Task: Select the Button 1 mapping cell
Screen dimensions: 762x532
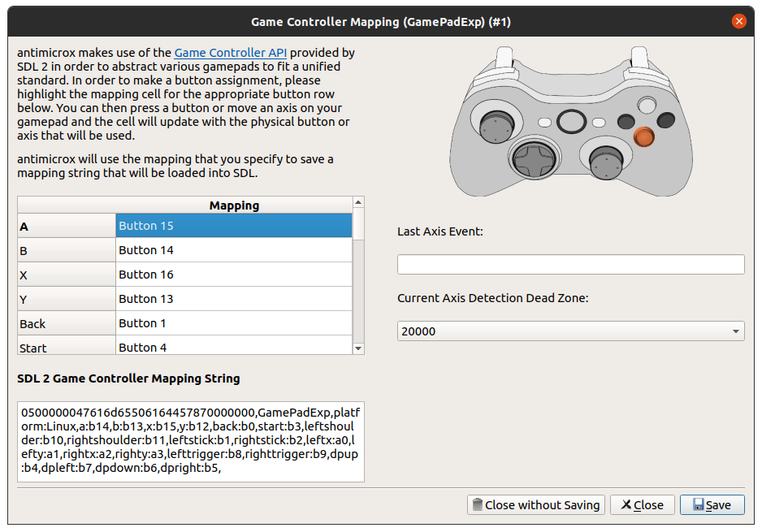Action: tap(234, 323)
